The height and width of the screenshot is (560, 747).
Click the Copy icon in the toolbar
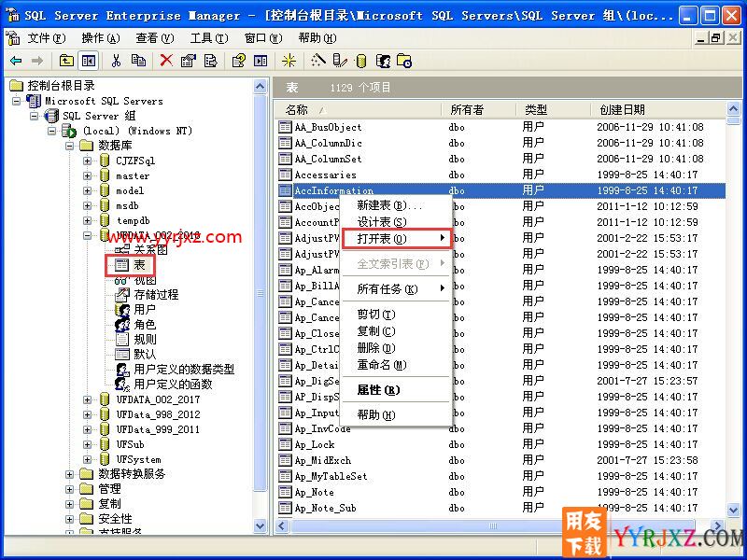pos(138,61)
